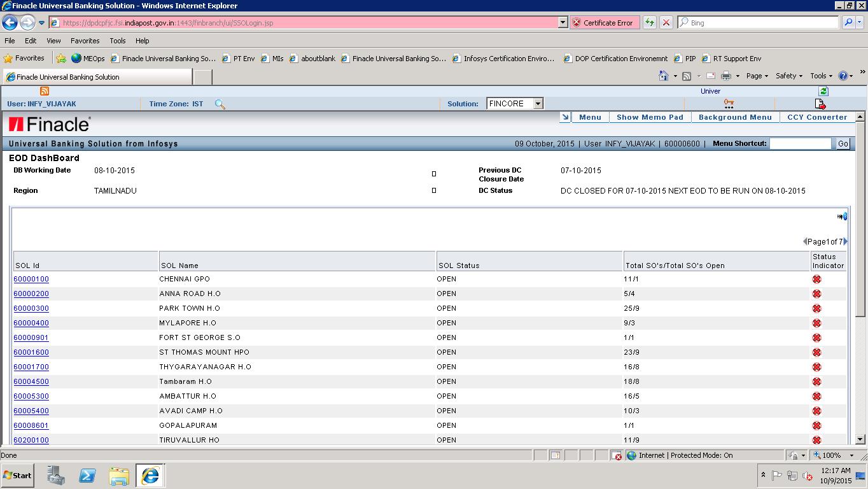Open the File menu
This screenshot has width=868, height=489.
pos(10,41)
